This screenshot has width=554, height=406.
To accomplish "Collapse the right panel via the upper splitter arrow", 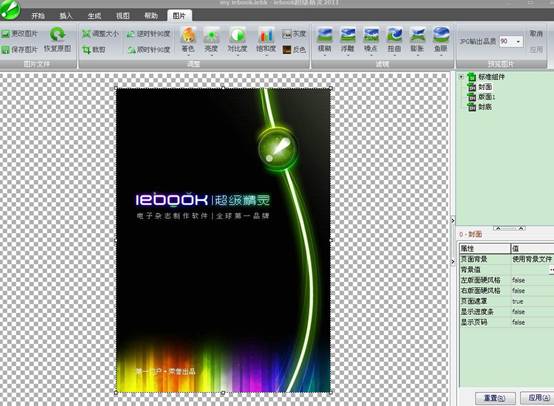I will pos(453,220).
